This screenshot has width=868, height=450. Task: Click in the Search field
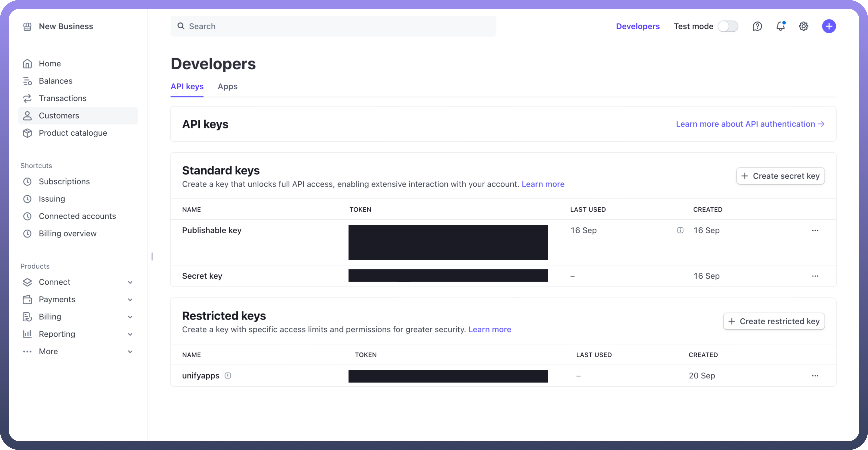coord(334,26)
